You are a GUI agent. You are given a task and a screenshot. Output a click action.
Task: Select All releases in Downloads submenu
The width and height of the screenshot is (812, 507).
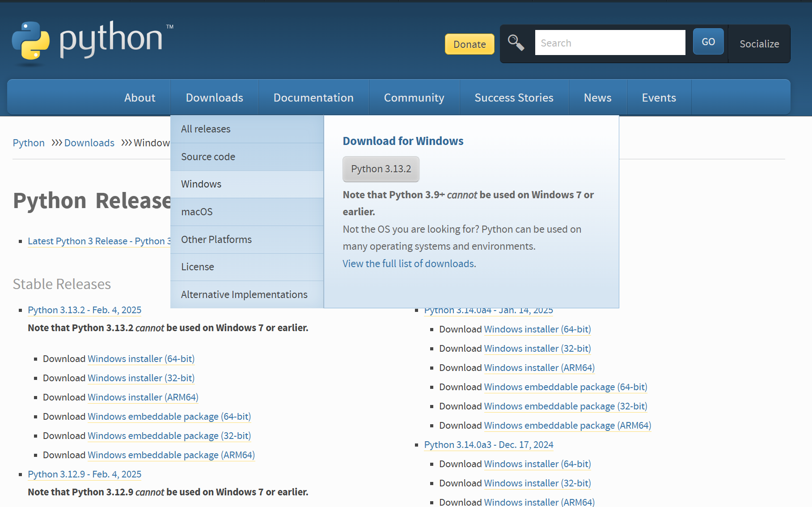click(247, 129)
